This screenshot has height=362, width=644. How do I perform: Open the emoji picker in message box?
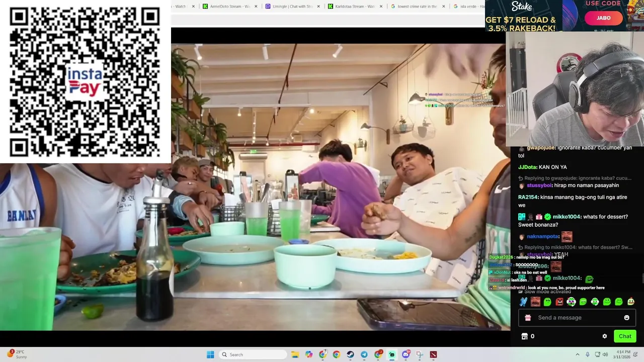pyautogui.click(x=626, y=318)
